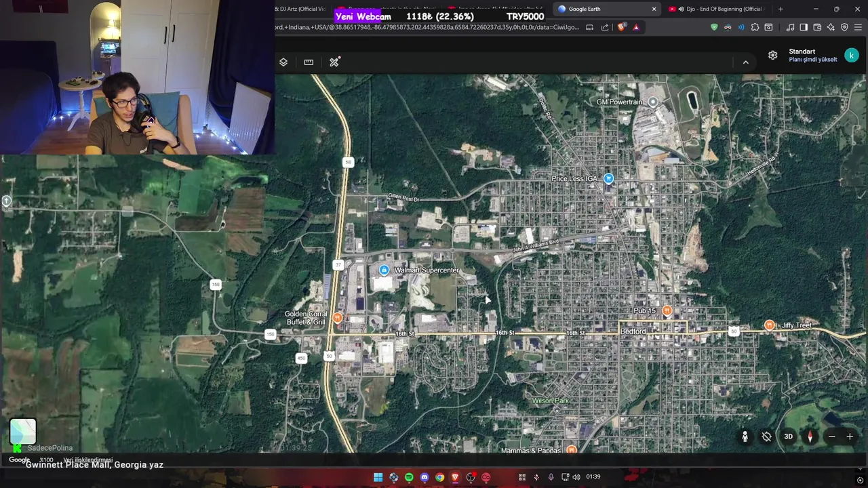Click the Bedford city label
Image resolution: width=868 pixels, height=488 pixels.
tap(633, 331)
